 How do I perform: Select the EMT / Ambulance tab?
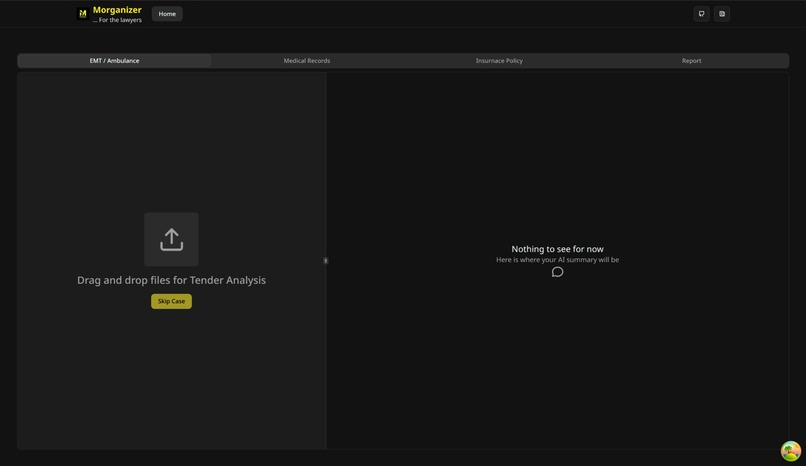(114, 61)
